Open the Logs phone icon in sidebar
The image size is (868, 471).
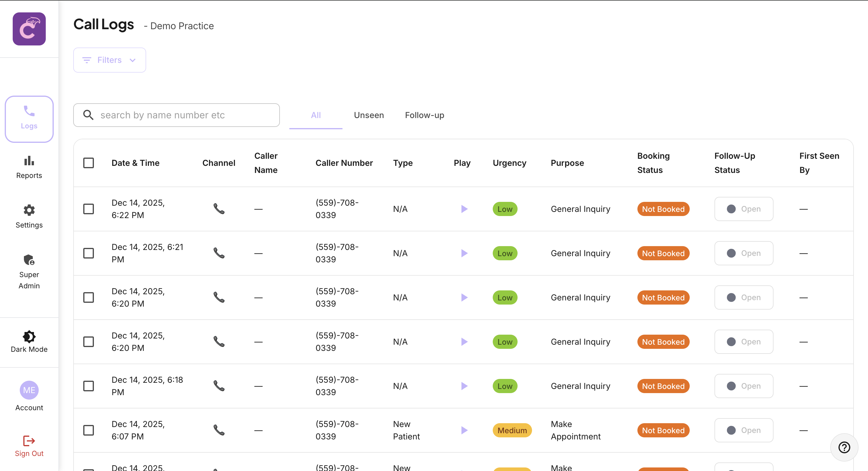(29, 112)
